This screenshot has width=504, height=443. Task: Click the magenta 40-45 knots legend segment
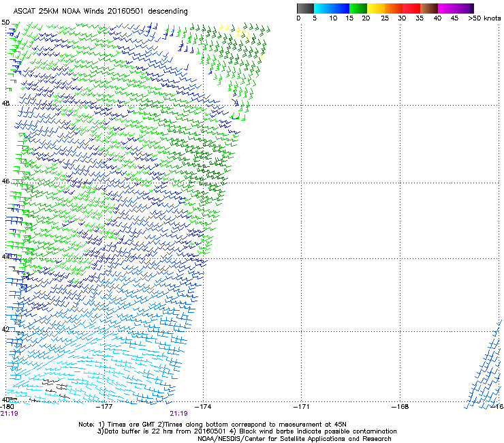tap(447, 8)
